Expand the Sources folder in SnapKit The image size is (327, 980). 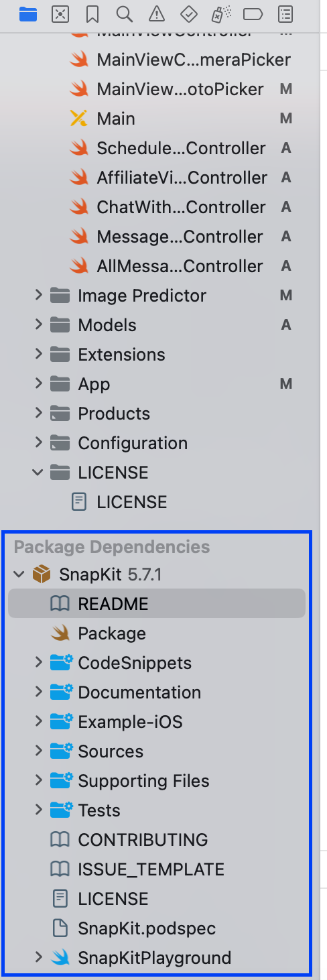[x=38, y=751]
